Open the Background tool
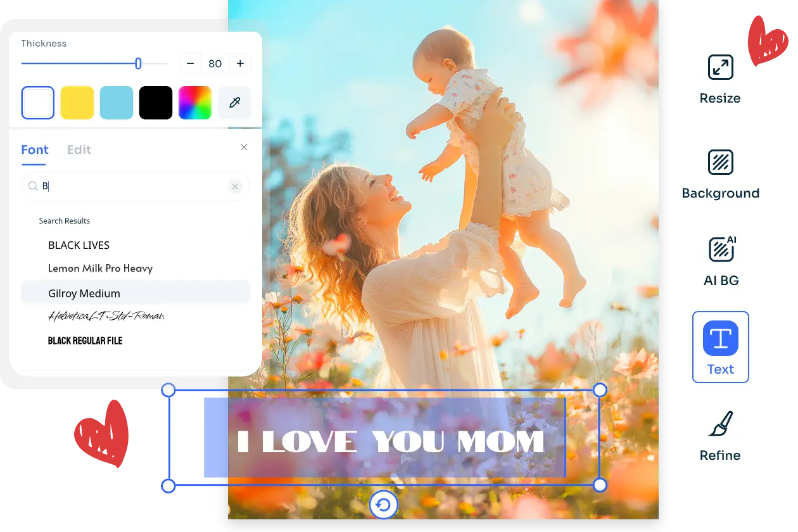The height and width of the screenshot is (532, 798). coord(720,163)
